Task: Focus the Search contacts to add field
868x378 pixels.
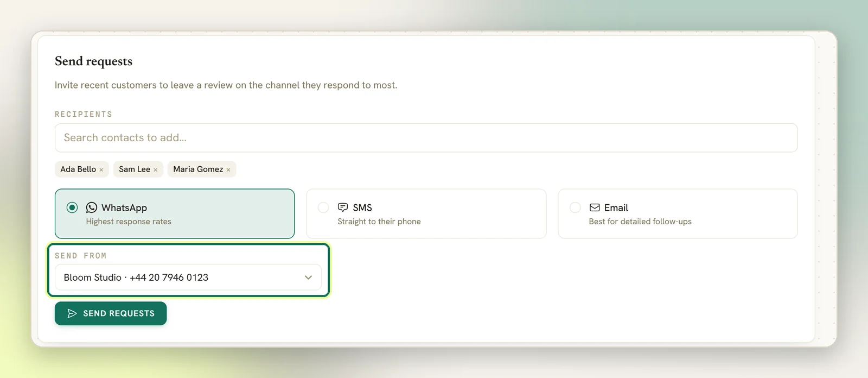Action: [426, 138]
